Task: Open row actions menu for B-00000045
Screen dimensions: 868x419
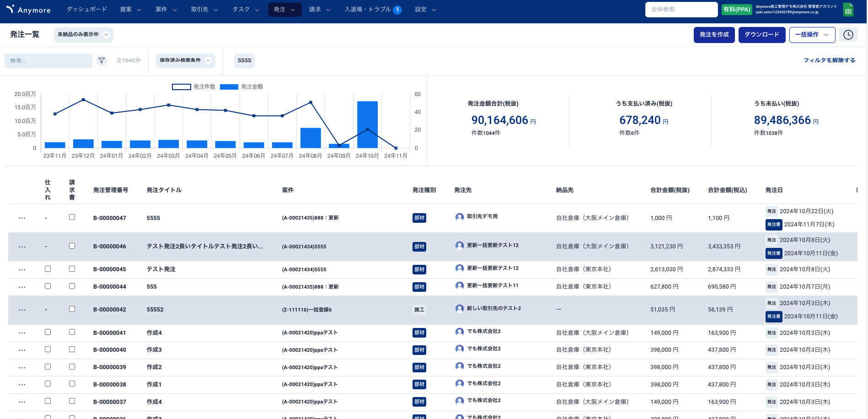Action: click(x=22, y=270)
